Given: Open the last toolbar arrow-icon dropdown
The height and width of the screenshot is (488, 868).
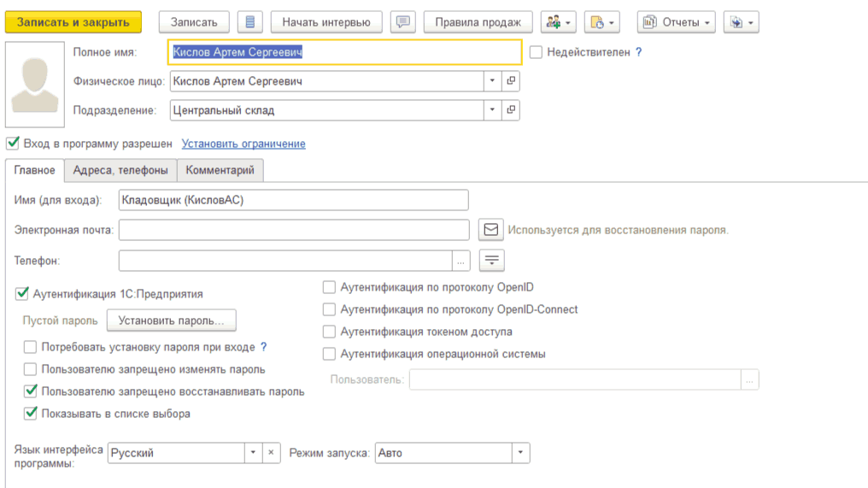Looking at the screenshot, I should click(x=742, y=22).
